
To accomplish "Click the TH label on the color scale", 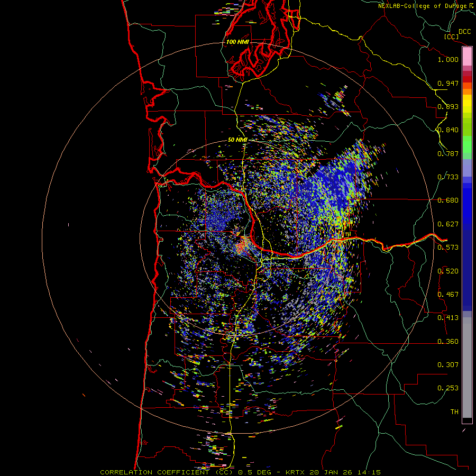I will click(x=454, y=412).
